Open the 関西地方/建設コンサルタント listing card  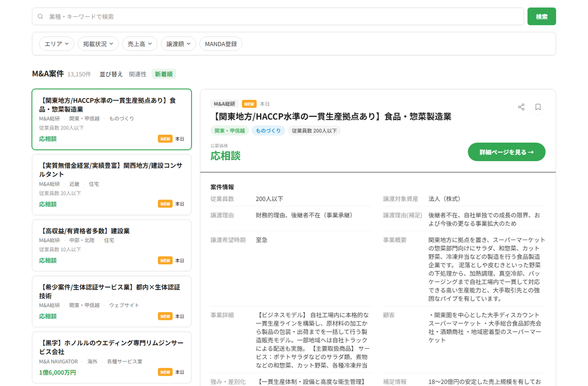coord(112,185)
